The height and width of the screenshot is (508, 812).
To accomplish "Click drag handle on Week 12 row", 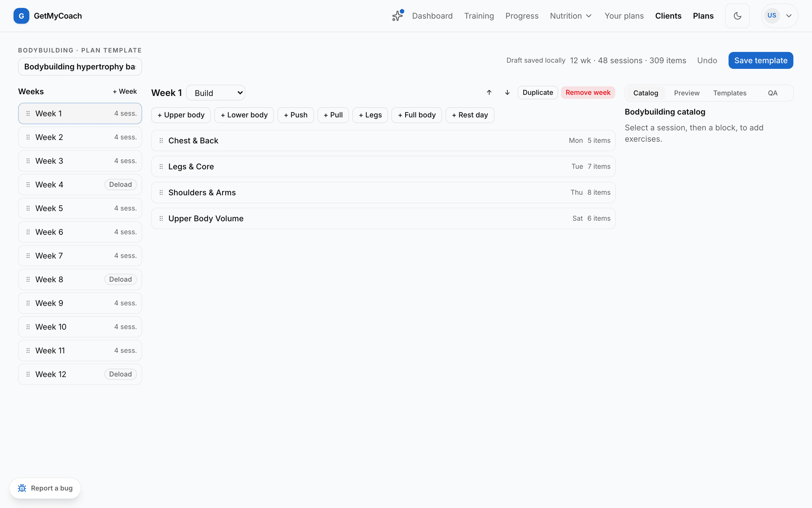I will point(28,374).
